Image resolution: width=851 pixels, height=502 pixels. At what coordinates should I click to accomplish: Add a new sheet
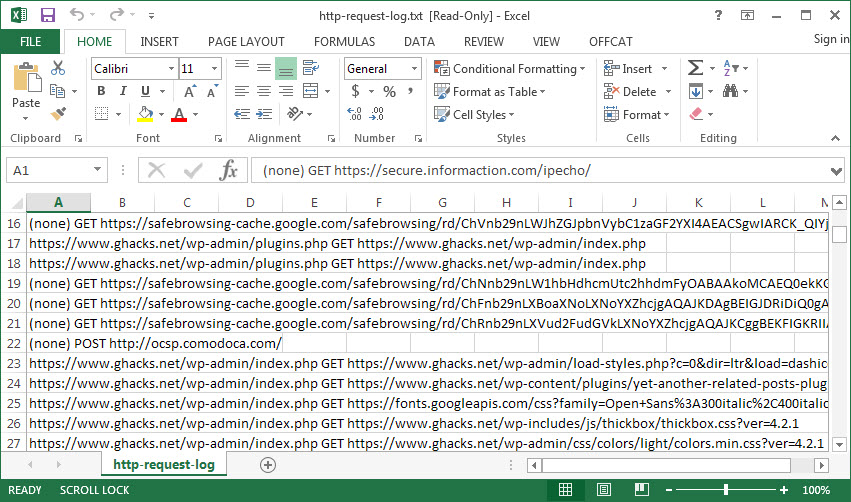268,465
